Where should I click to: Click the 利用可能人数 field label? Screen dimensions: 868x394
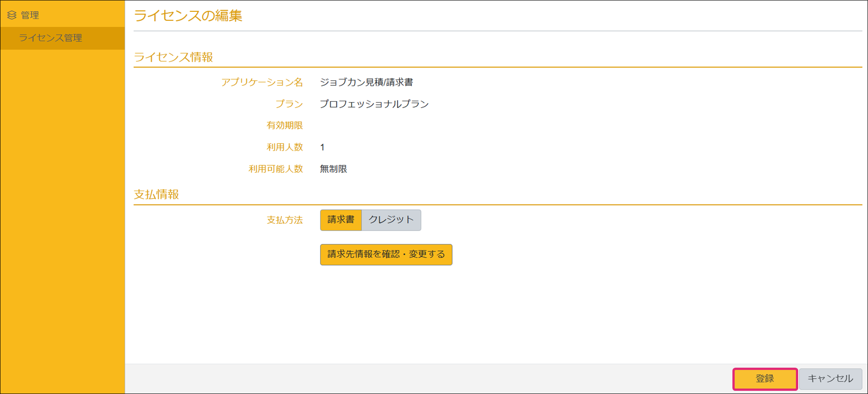click(x=275, y=169)
